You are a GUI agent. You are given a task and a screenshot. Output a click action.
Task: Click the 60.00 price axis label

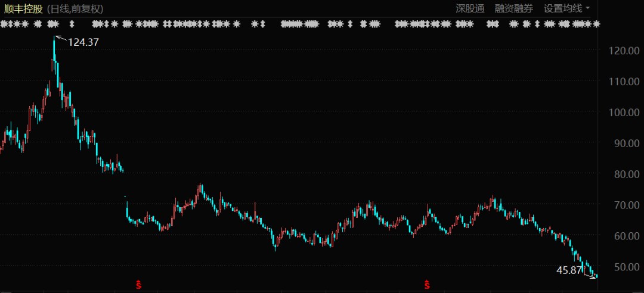tap(625, 236)
